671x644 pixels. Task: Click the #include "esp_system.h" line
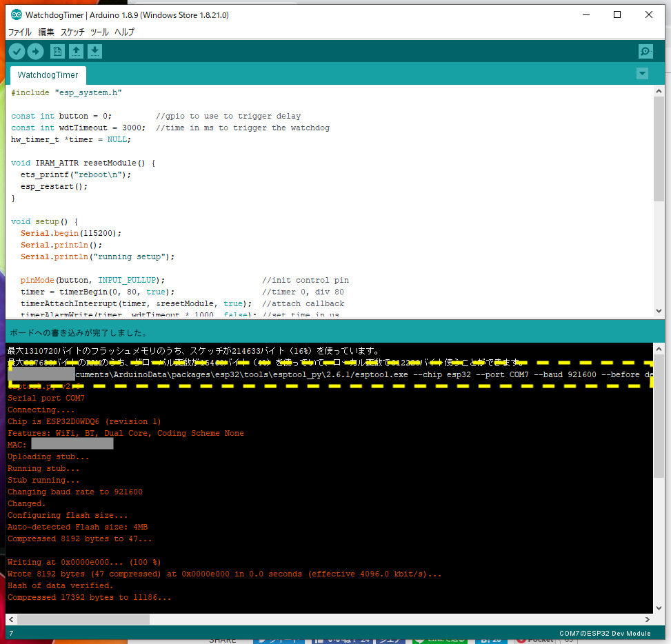[x=66, y=93]
